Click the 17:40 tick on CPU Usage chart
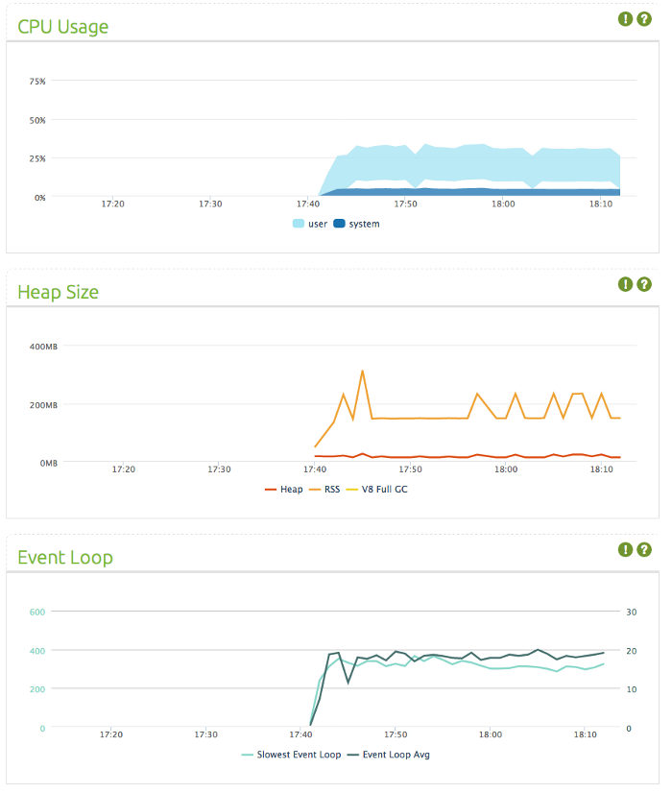The width and height of the screenshot is (672, 793). pyautogui.click(x=308, y=204)
